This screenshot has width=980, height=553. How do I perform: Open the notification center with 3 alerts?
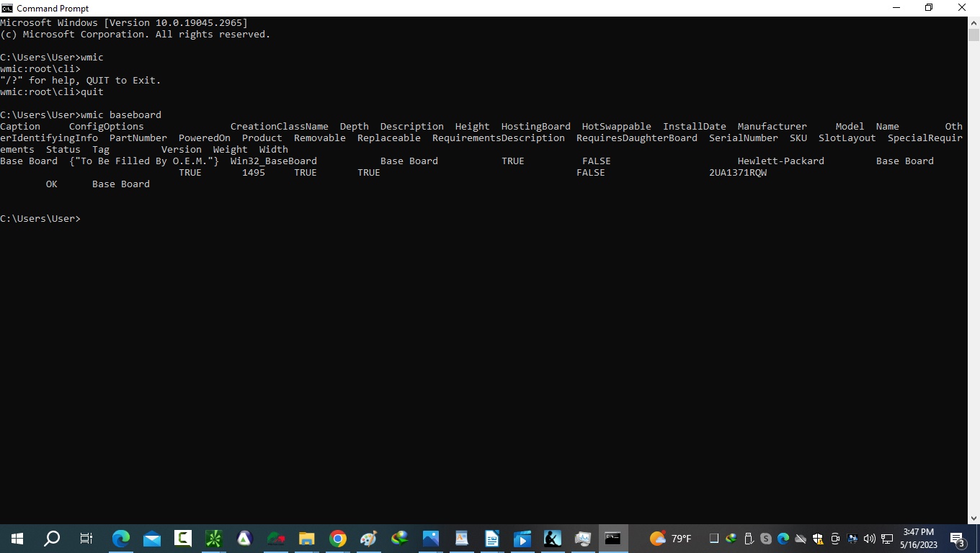tap(958, 539)
